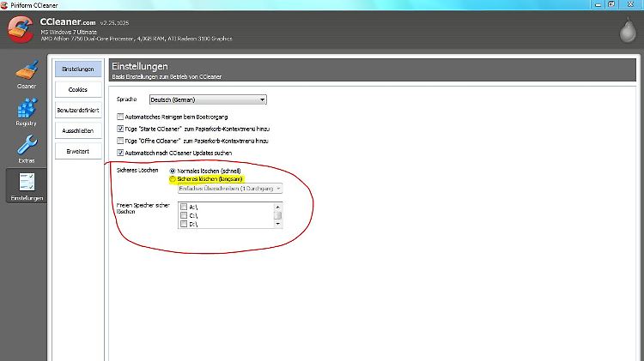Click the 'Sprache' label

point(126,99)
